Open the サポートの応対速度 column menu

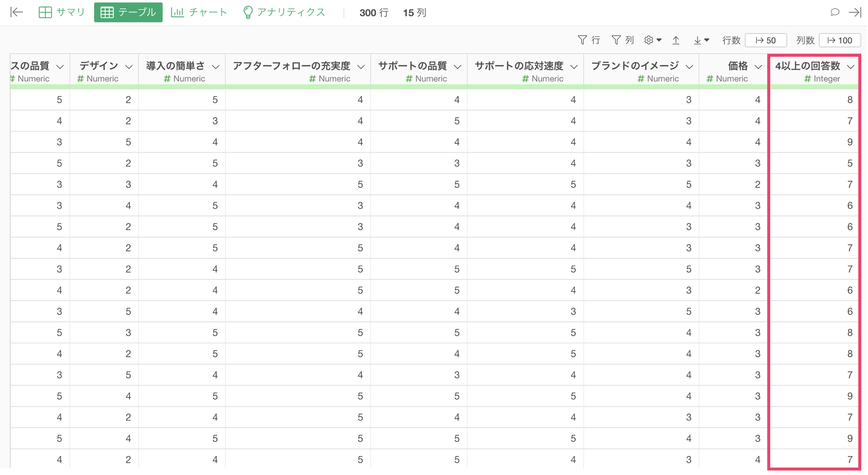pyautogui.click(x=574, y=67)
